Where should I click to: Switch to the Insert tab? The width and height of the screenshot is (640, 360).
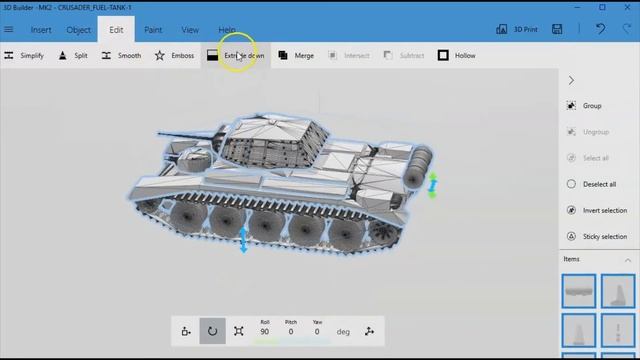point(41,30)
